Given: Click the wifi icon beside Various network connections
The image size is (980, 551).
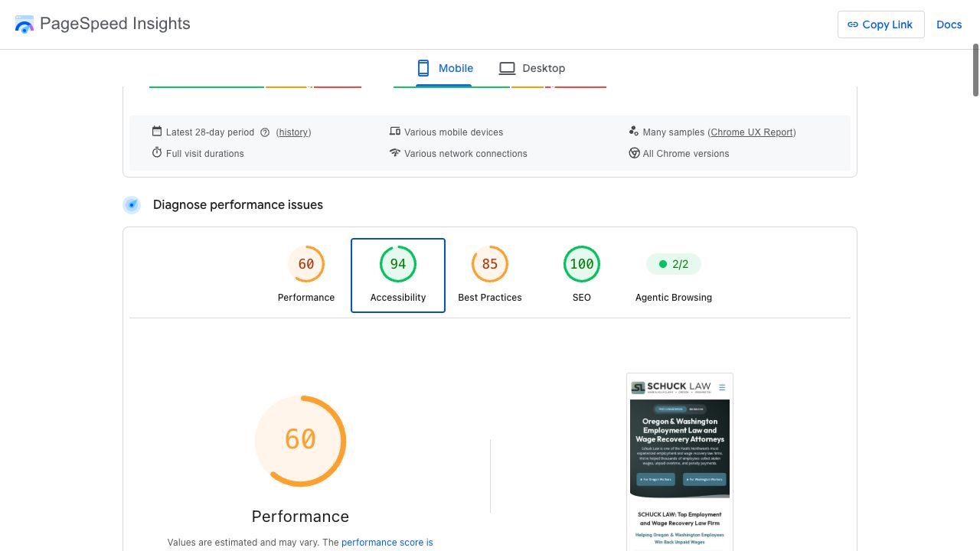Looking at the screenshot, I should [x=395, y=153].
